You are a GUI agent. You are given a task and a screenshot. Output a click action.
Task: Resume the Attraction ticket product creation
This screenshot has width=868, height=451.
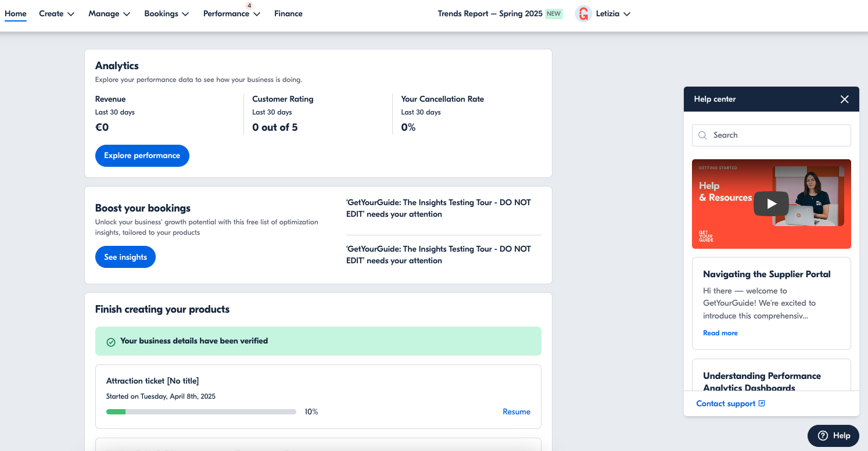click(x=516, y=411)
